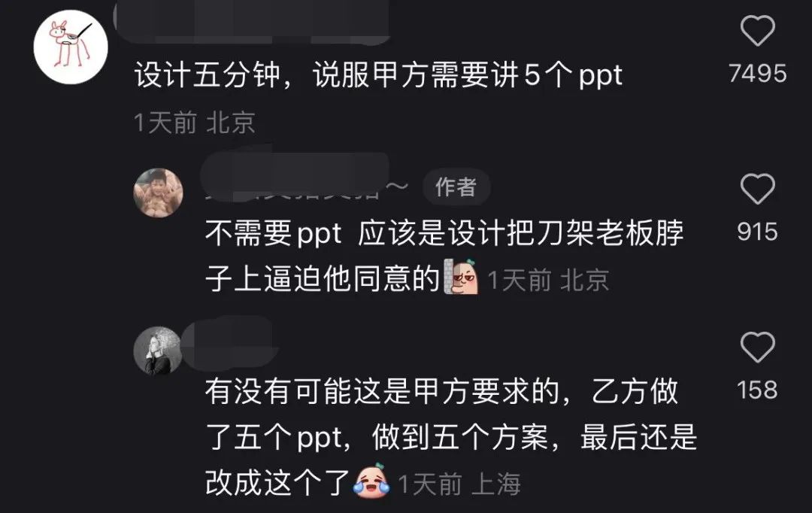Tap the 915 like count
Image resolution: width=812 pixels, height=513 pixels.
758,232
